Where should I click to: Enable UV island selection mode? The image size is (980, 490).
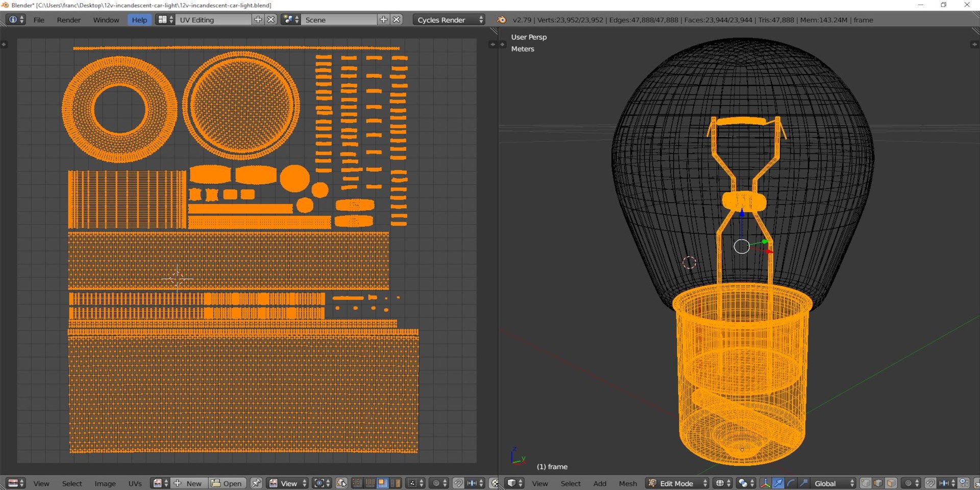396,483
